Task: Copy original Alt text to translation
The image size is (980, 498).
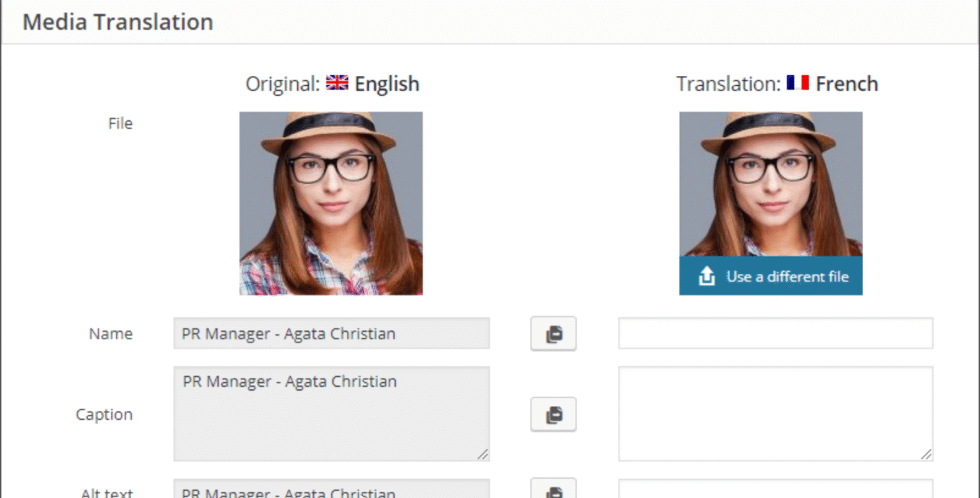Action: [554, 488]
